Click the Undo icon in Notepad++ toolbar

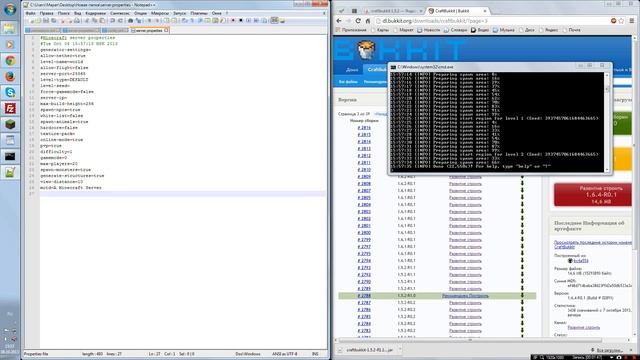click(x=113, y=20)
